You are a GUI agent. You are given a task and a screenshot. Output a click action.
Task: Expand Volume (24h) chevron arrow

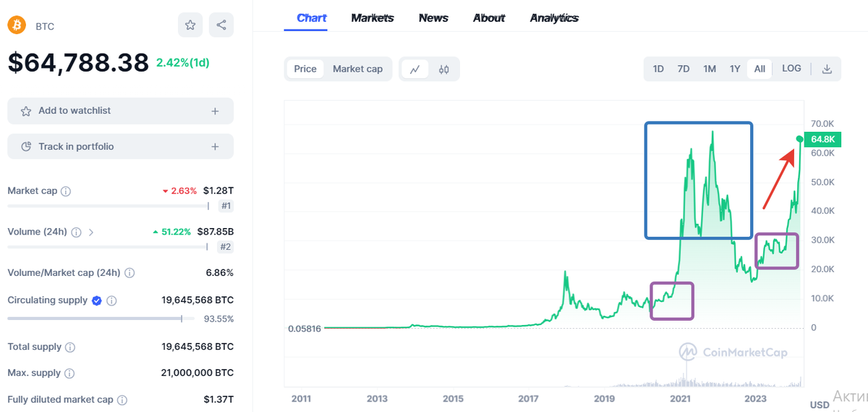coord(91,232)
